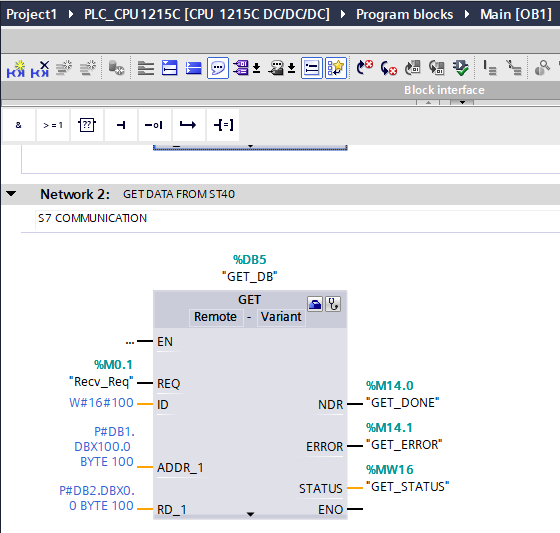This screenshot has width=560, height=533.
Task: Click the Delete network icon
Action: tap(40, 68)
